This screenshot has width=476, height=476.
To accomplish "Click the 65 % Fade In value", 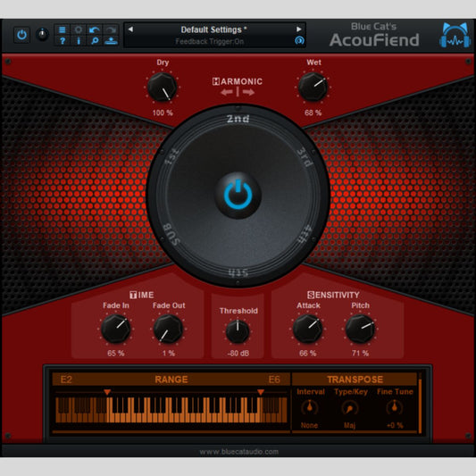I will tap(116, 354).
